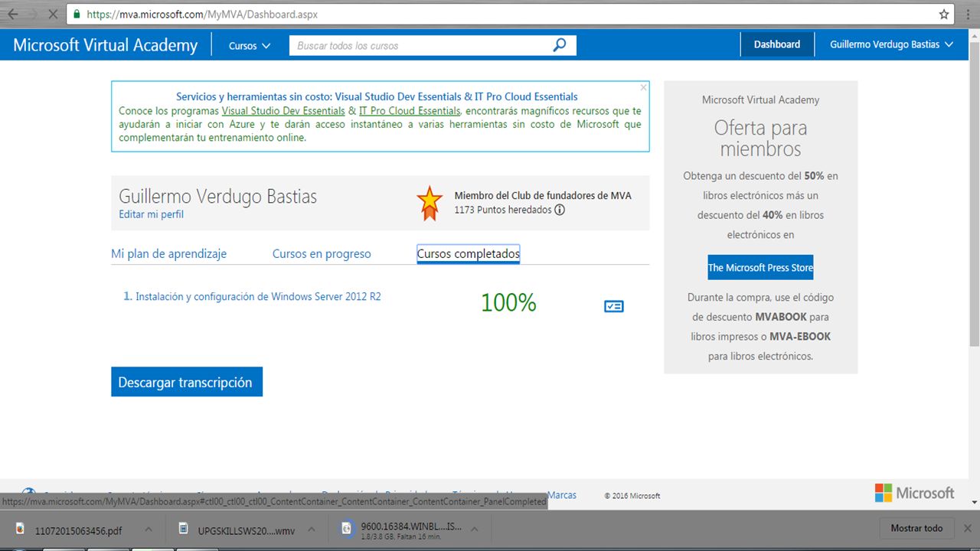Image resolution: width=980 pixels, height=551 pixels.
Task: Open Instalación y configuración de Windows Server course
Action: (258, 296)
